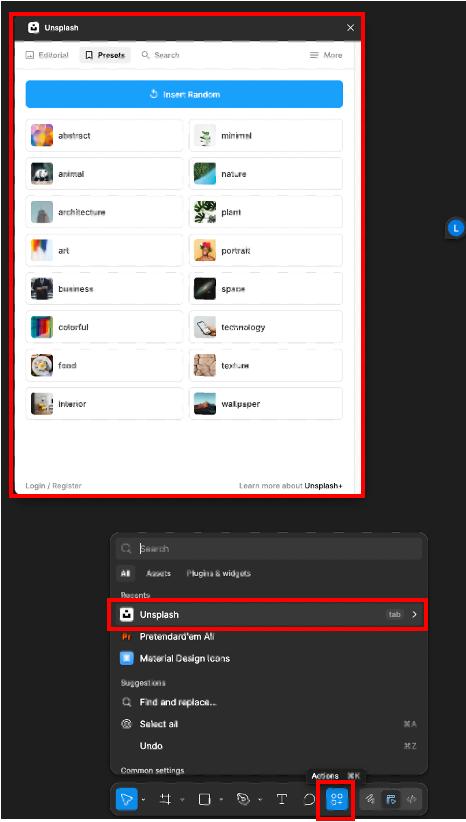Select the minimal preset
The image size is (466, 822).
pos(266,135)
